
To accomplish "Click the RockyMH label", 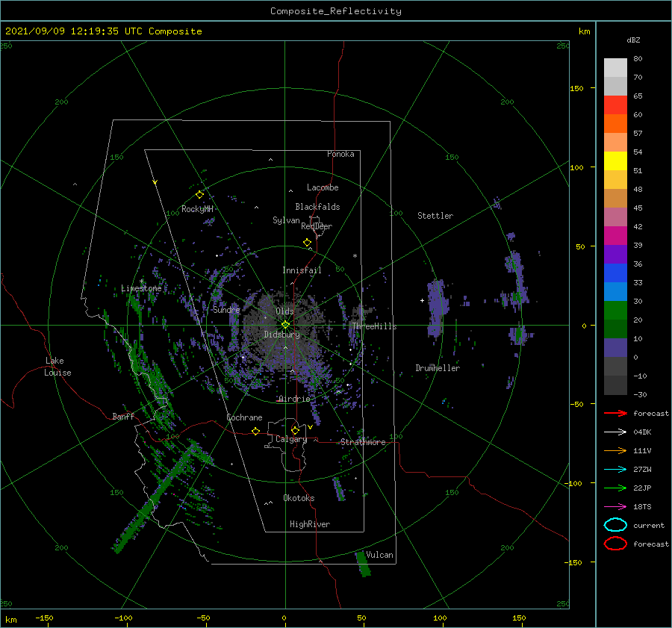I will tap(197, 209).
